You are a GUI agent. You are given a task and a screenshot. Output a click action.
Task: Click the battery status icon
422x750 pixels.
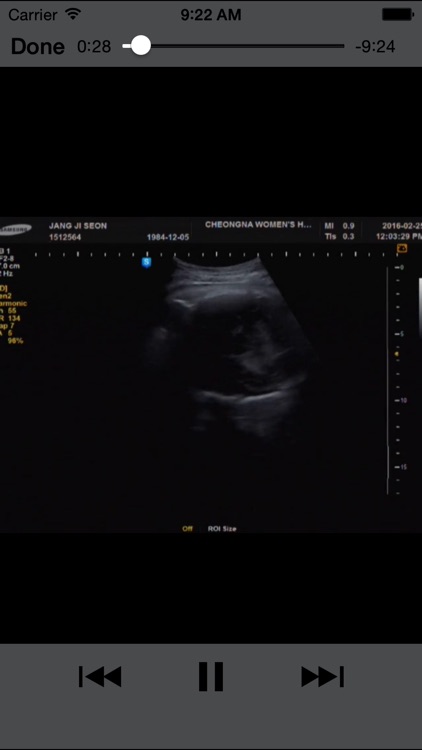pyautogui.click(x=397, y=15)
